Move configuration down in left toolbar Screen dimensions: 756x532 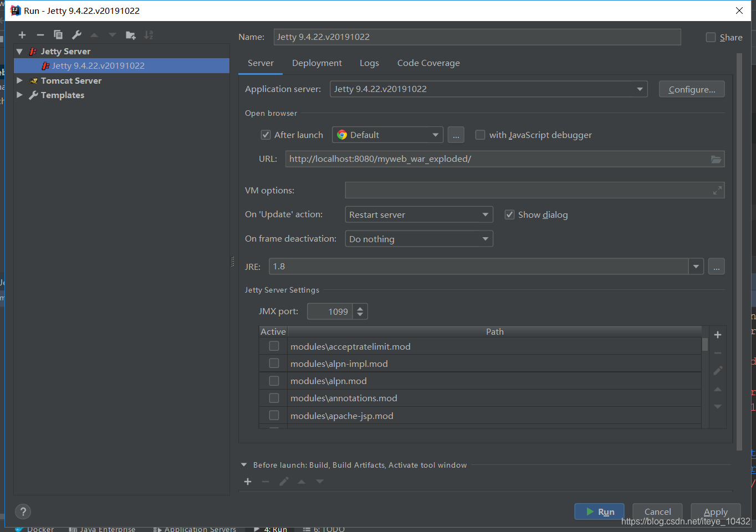pyautogui.click(x=113, y=35)
